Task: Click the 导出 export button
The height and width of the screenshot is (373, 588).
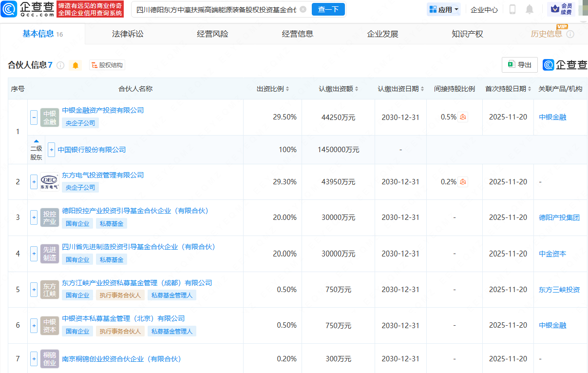Action: (519, 65)
